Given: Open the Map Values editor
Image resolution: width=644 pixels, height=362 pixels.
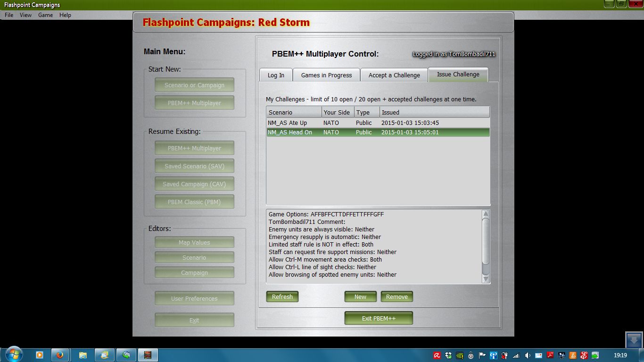Looking at the screenshot, I should (x=194, y=242).
